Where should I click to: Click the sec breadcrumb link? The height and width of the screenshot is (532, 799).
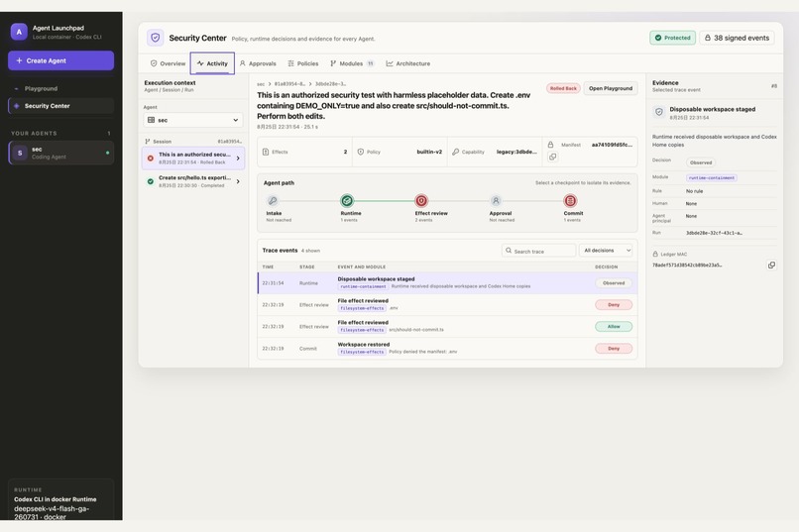point(261,84)
